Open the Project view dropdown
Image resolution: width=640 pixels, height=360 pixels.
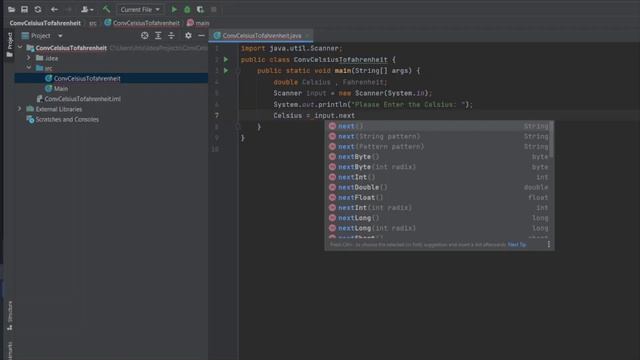[x=42, y=36]
